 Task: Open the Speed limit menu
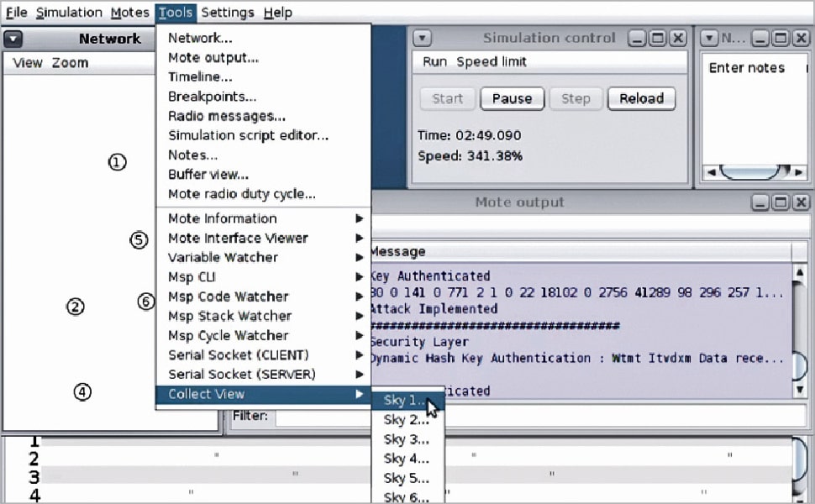(492, 61)
